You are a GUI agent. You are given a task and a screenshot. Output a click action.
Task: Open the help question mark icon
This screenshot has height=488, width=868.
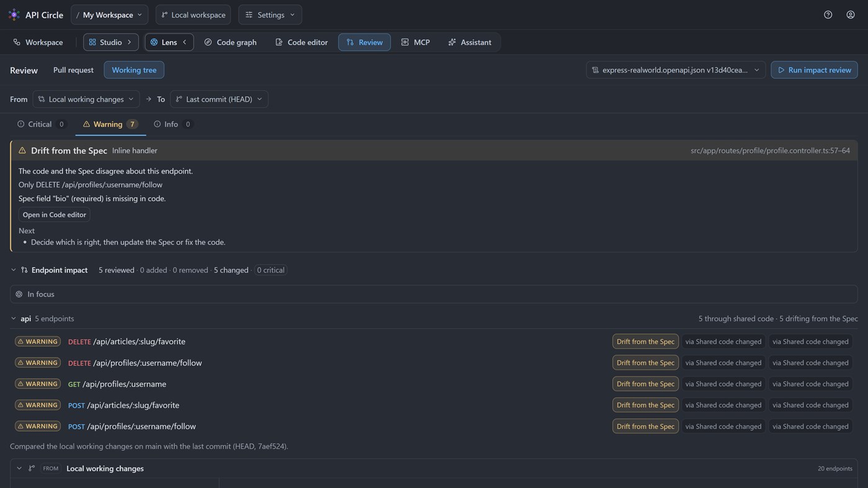click(828, 14)
